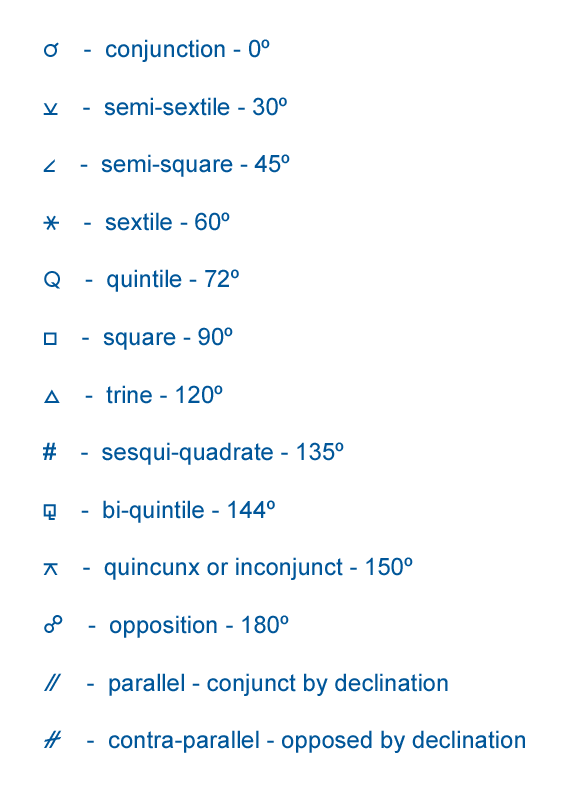Select 'sesqui-quadrate - 135º' text
The image size is (565, 794).
223,453
